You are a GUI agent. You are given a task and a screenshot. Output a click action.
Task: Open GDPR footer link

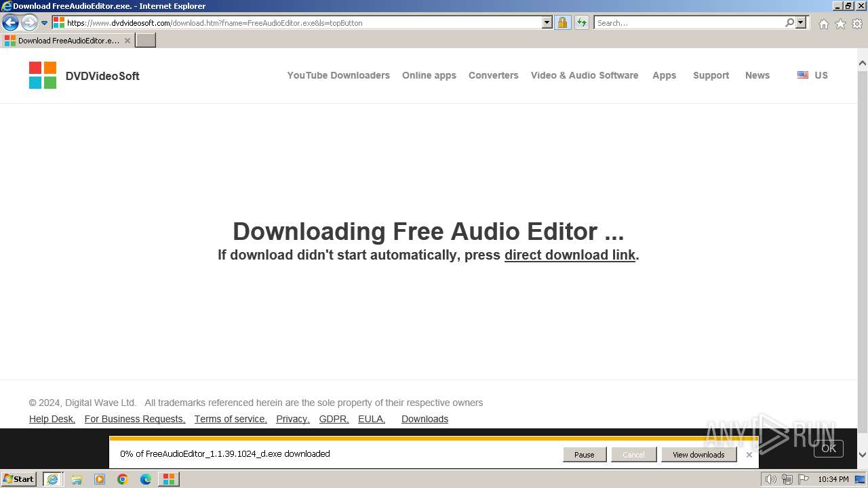click(x=334, y=419)
